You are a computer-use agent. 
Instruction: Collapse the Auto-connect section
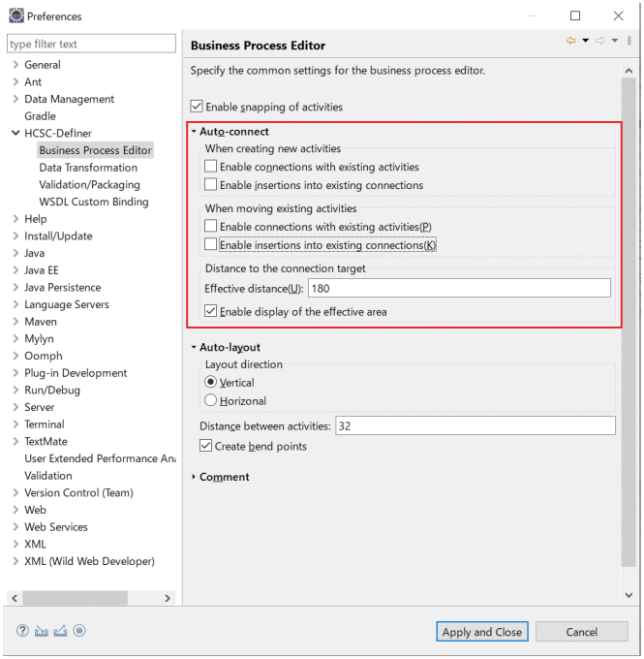[x=194, y=132]
